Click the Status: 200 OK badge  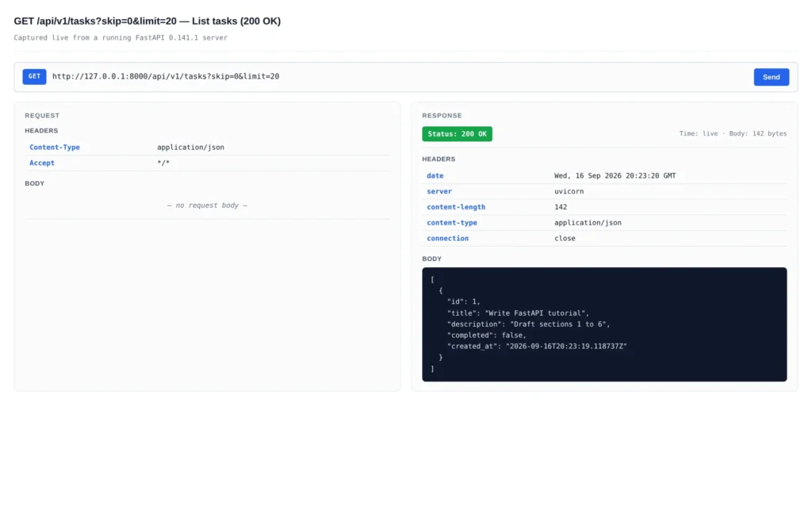457,134
